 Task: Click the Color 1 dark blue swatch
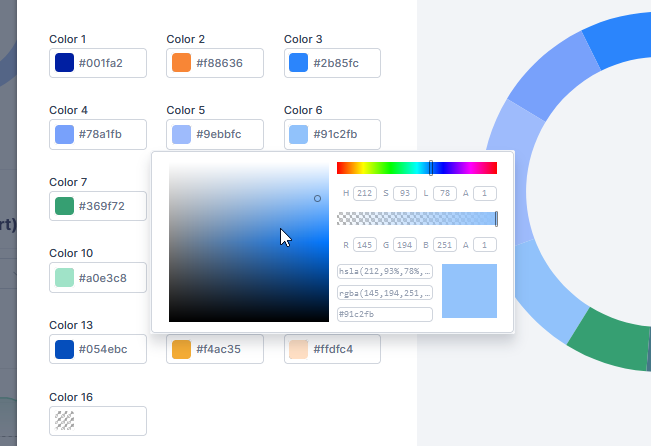click(64, 63)
